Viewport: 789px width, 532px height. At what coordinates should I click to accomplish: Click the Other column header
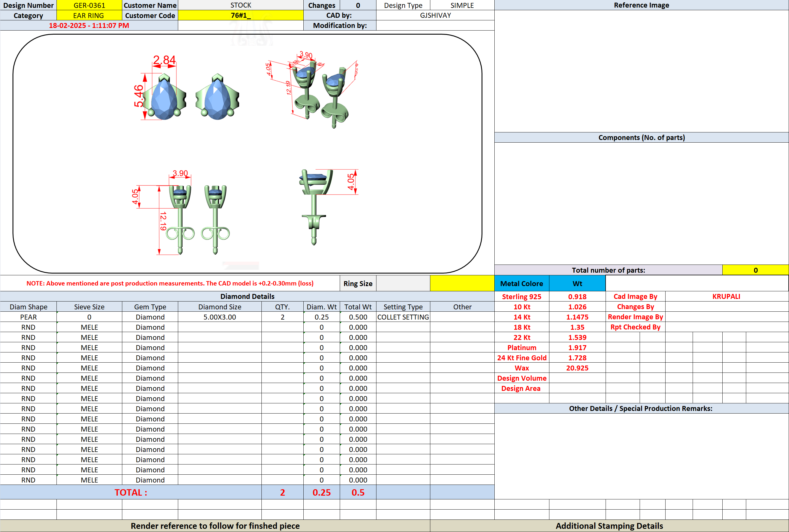[x=462, y=307]
